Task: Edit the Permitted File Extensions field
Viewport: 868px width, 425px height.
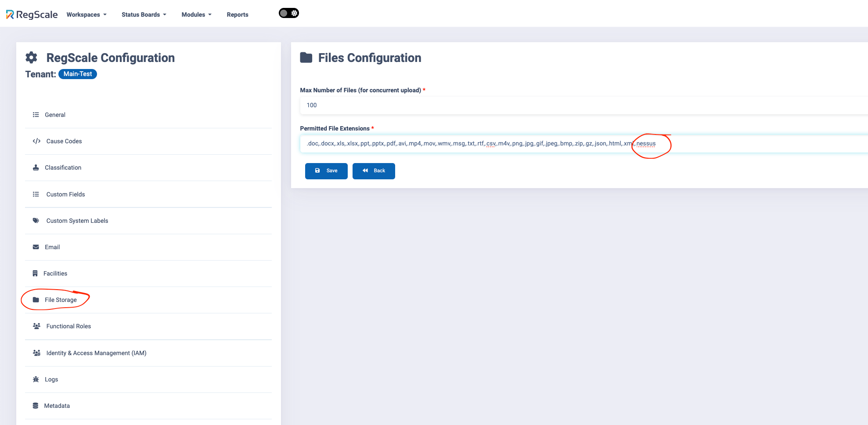Action: pyautogui.click(x=584, y=144)
